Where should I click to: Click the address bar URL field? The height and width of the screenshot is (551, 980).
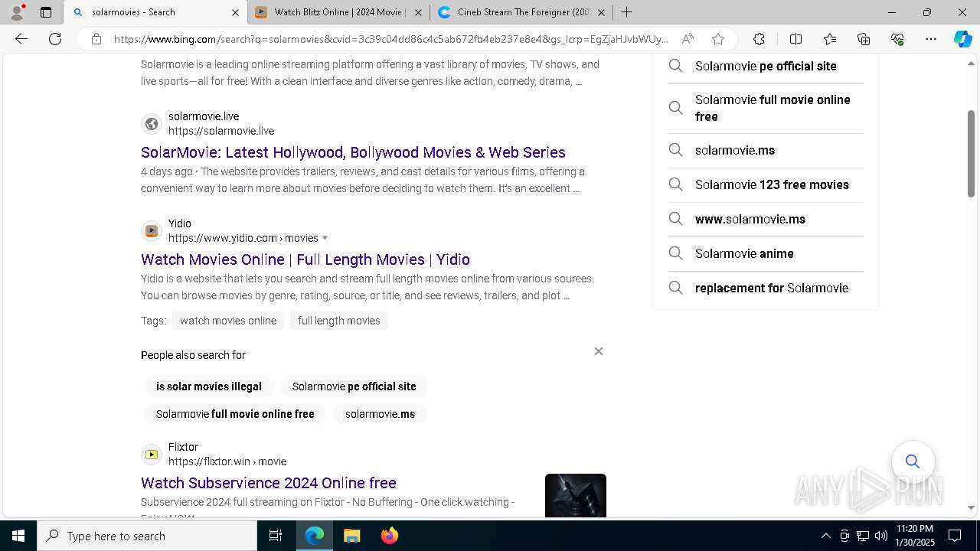tap(390, 39)
